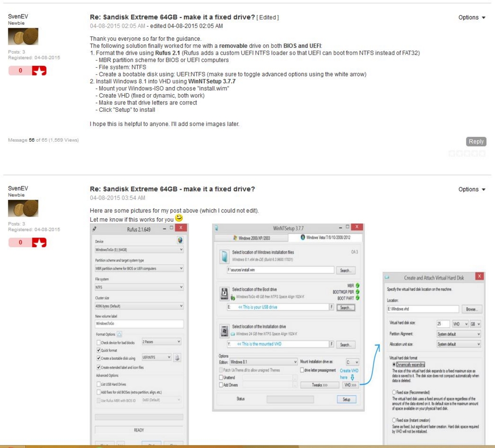Click the kudos star on the 03:54 AM post

click(x=39, y=242)
